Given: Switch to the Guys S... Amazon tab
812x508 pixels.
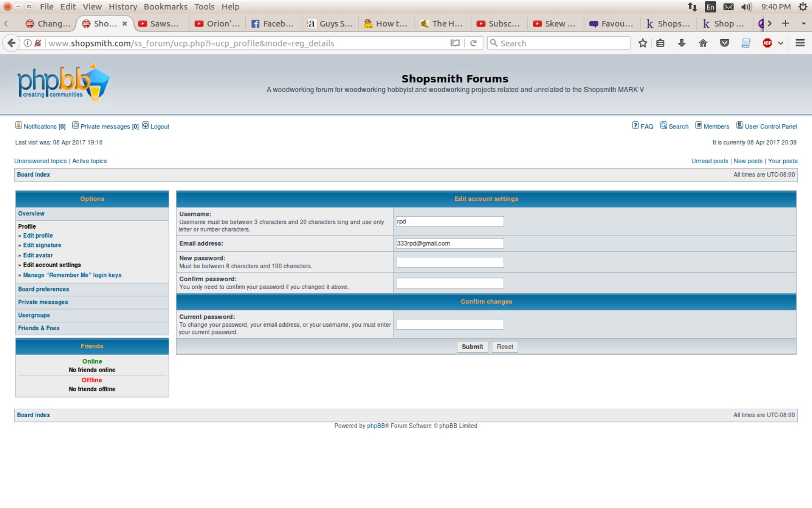Looking at the screenshot, I should (331, 24).
